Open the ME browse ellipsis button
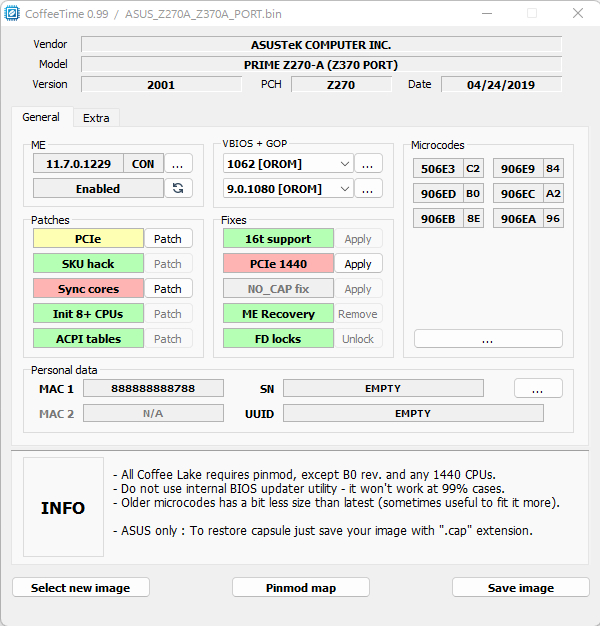The height and width of the screenshot is (626, 600). pyautogui.click(x=178, y=164)
